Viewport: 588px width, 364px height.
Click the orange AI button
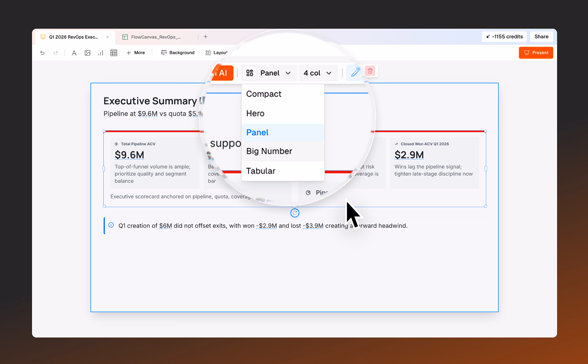(223, 73)
